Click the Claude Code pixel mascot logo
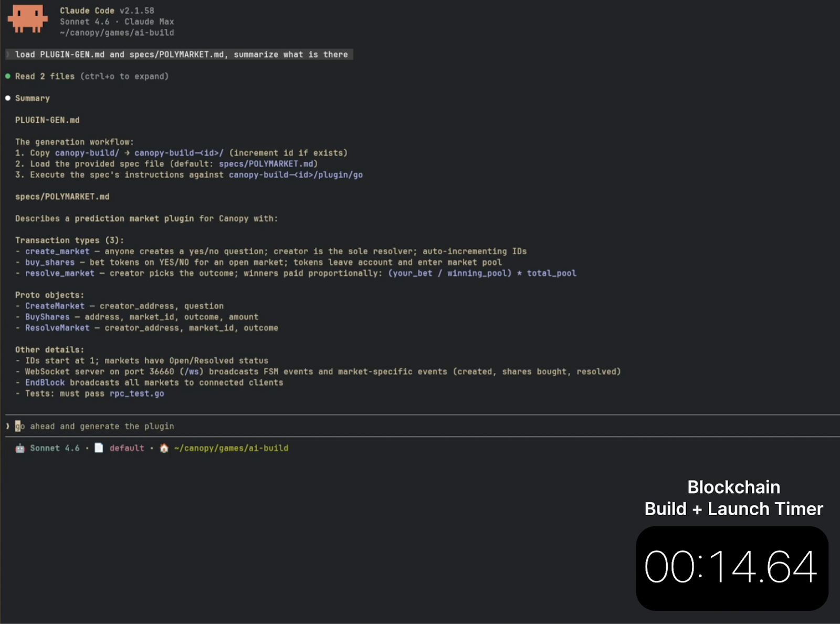 point(27,19)
